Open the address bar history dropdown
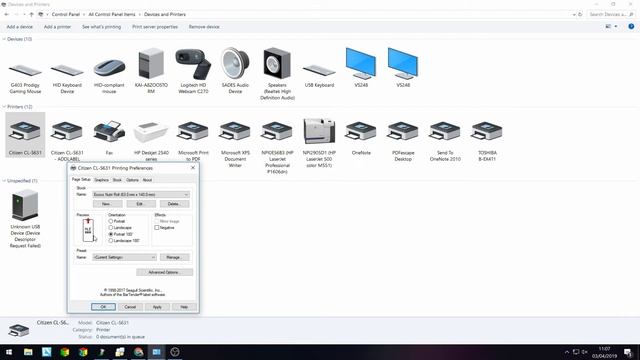 [x=574, y=14]
